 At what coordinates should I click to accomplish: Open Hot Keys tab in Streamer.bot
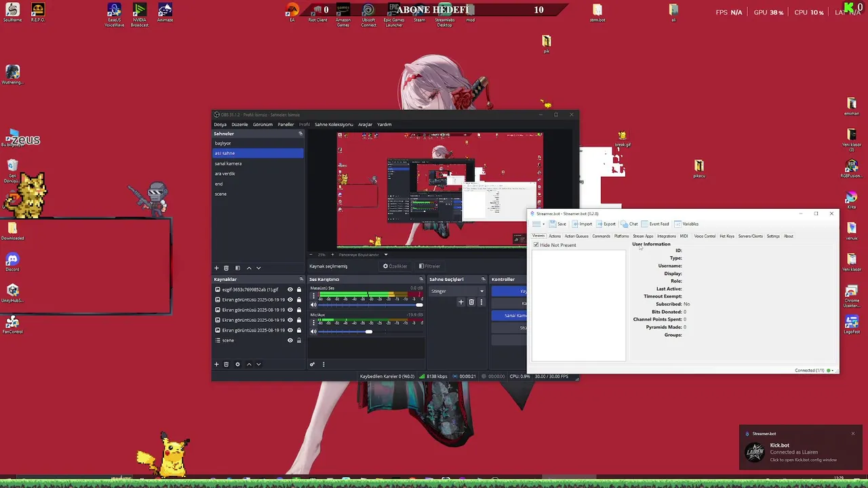tap(727, 237)
